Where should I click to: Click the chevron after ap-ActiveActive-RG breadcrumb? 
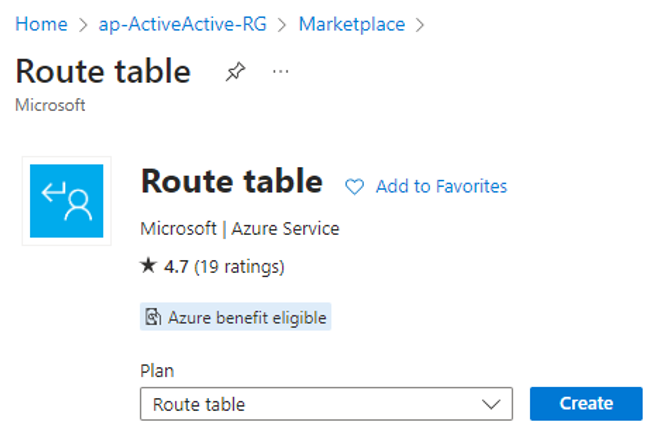pos(282,25)
